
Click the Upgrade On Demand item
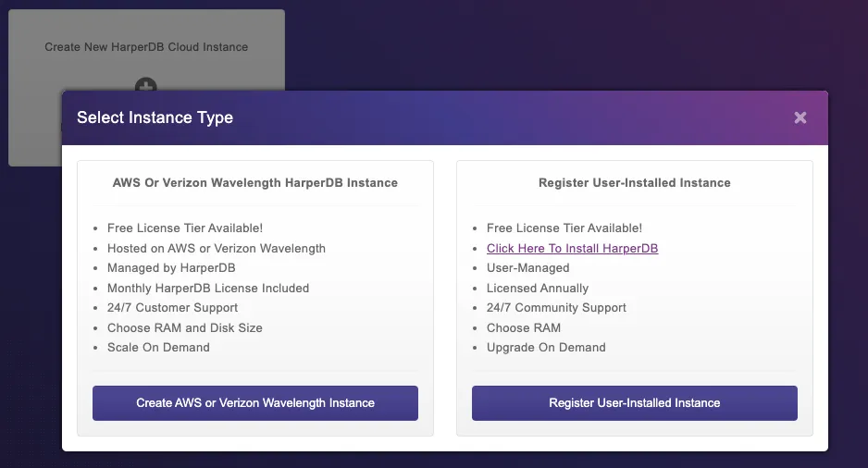tap(546, 348)
